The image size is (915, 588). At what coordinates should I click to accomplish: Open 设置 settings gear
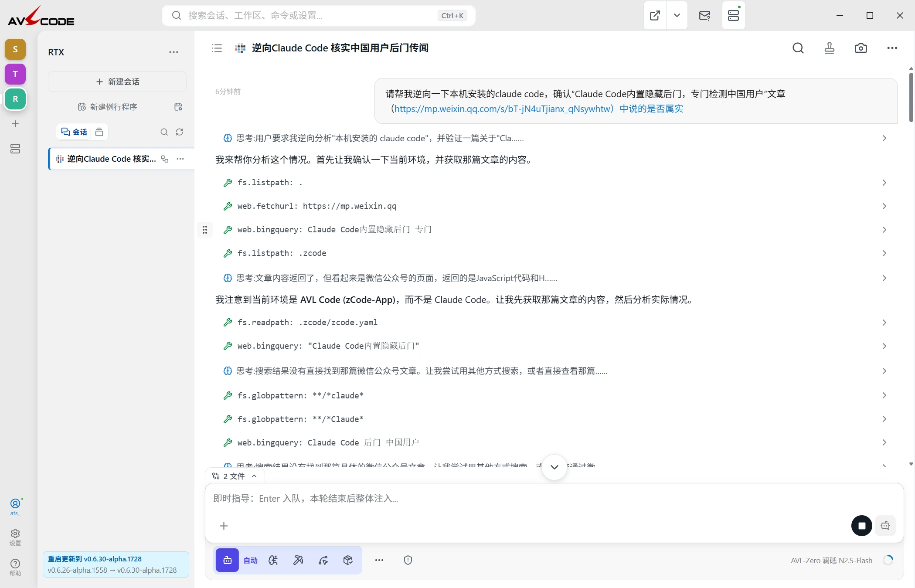point(15,537)
